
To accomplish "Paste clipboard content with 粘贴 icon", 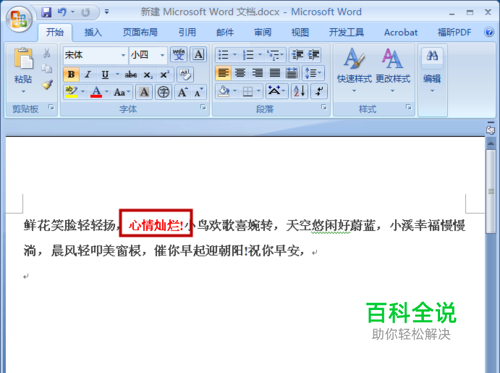I will click(x=23, y=59).
